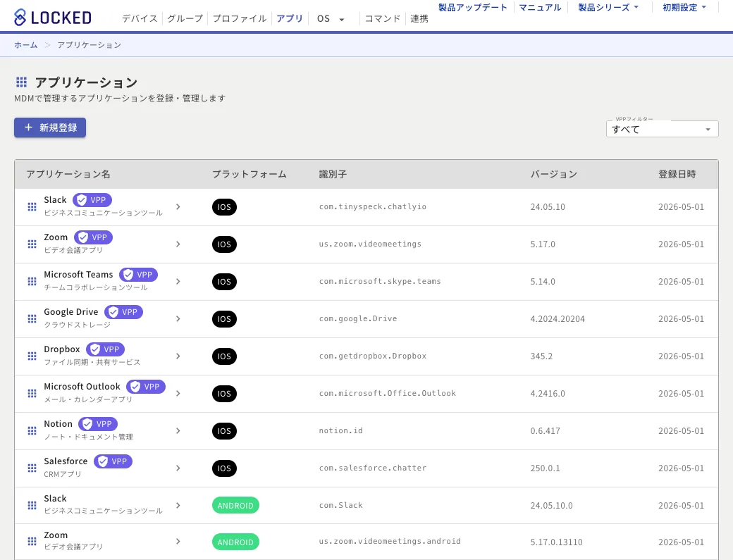
Task: Go to the プロファイル tab
Action: 240,19
